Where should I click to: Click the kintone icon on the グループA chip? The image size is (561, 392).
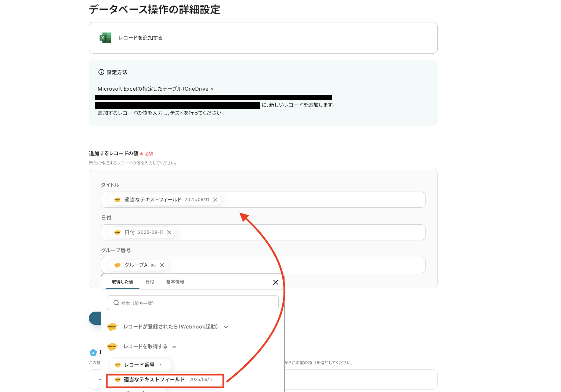[x=117, y=265]
